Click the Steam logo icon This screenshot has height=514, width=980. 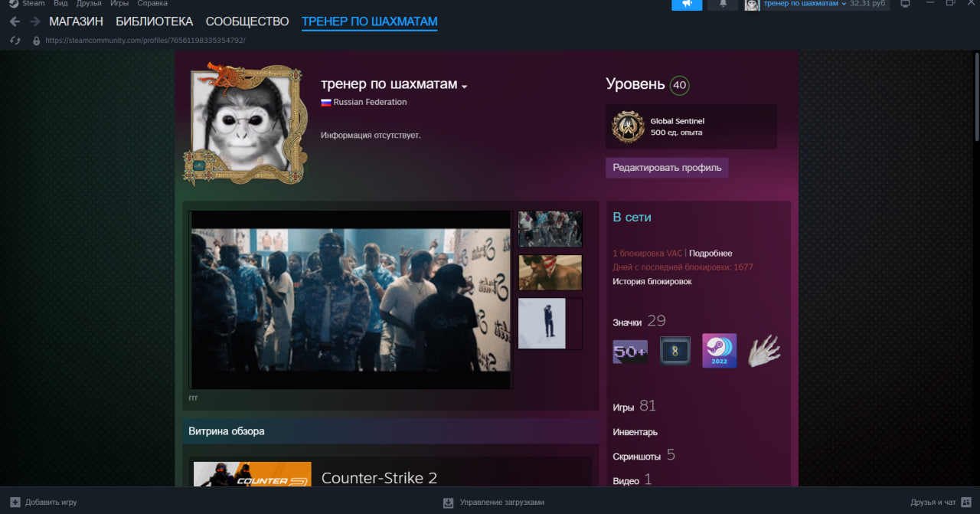coord(13,3)
